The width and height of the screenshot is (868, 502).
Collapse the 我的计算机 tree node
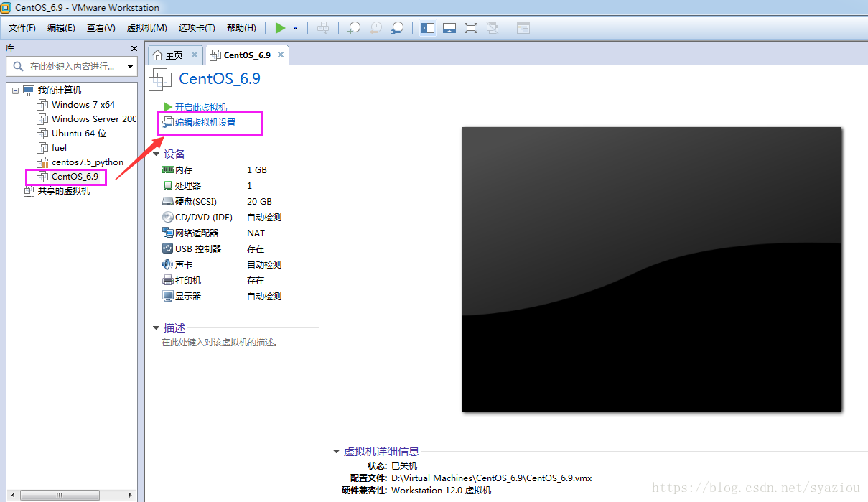15,90
